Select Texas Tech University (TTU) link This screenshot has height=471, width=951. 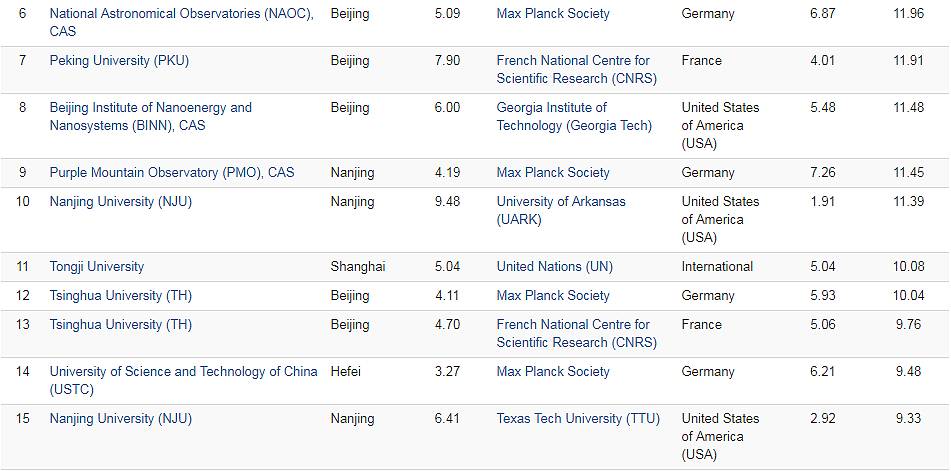coord(578,419)
